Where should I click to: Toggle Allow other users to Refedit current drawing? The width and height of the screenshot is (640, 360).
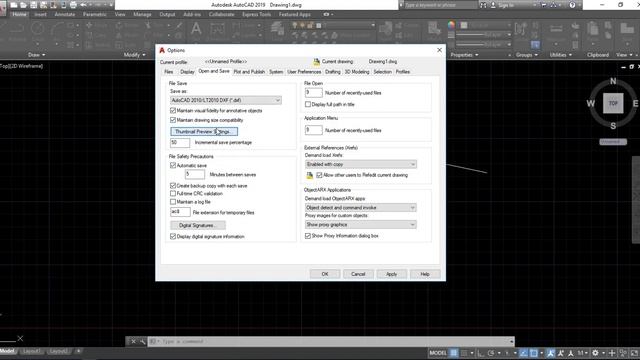tap(319, 175)
